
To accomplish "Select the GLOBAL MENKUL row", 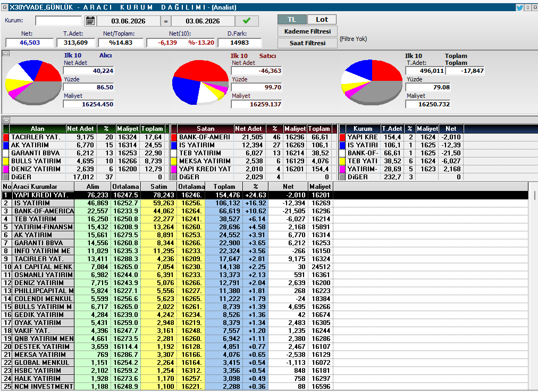I will (265, 362).
